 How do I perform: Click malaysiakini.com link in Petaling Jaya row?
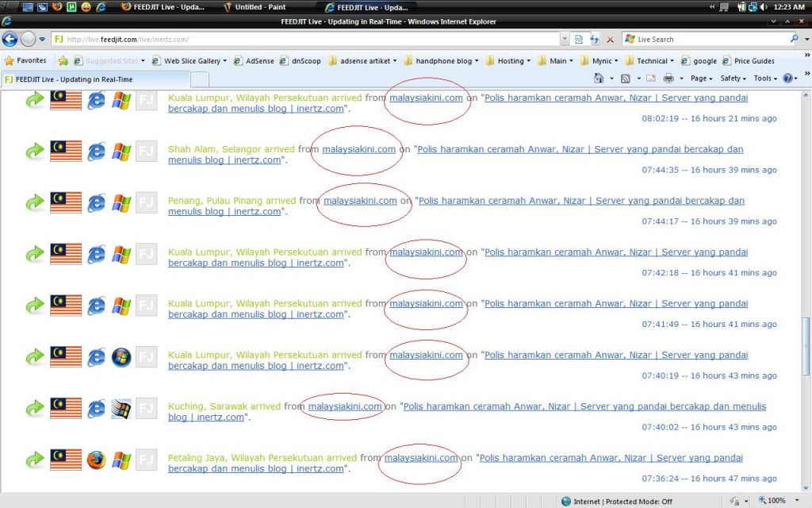[x=421, y=458]
